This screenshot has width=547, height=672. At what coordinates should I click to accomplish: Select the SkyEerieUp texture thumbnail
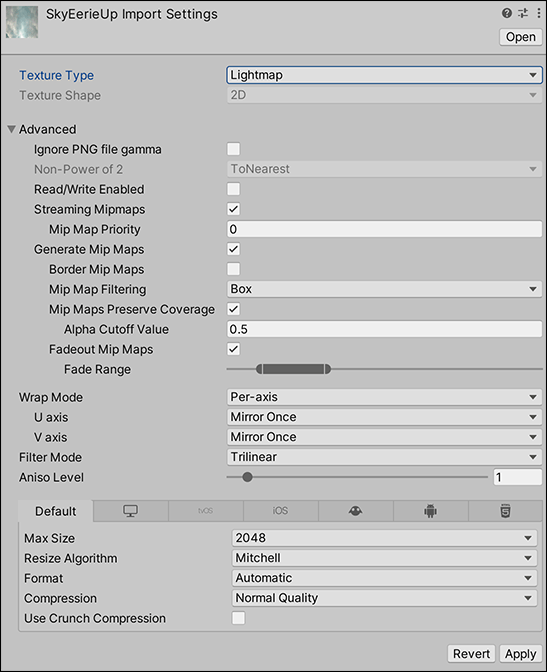(22, 22)
